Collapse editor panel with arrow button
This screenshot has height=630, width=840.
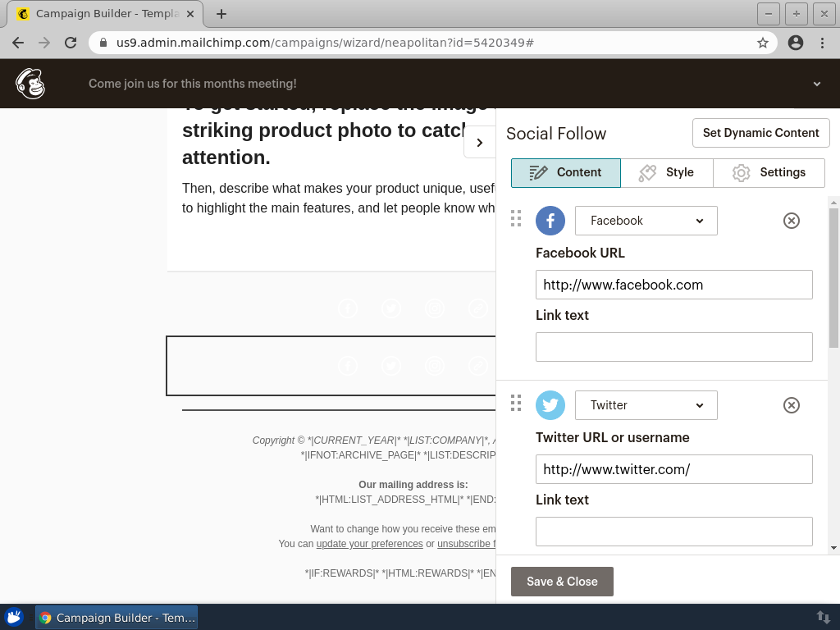coord(480,143)
